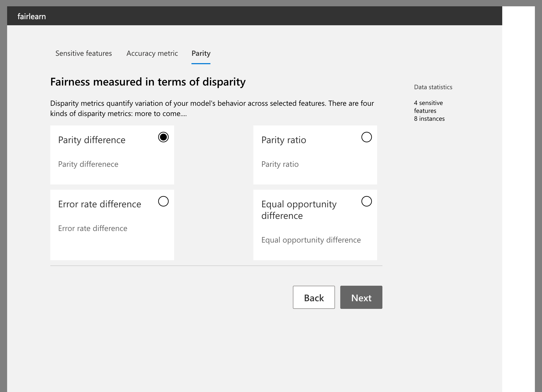Click the Next button to proceed
Screen dimensions: 542x392
click(361, 297)
